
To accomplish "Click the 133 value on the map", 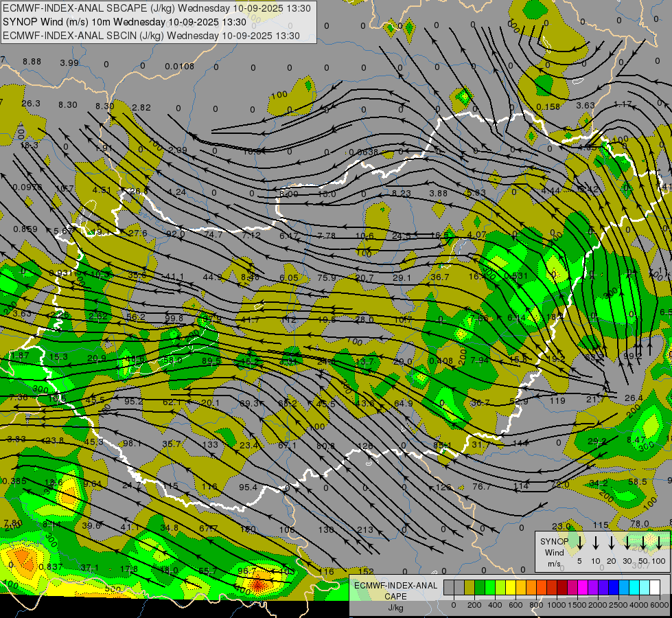I will coord(210,445).
